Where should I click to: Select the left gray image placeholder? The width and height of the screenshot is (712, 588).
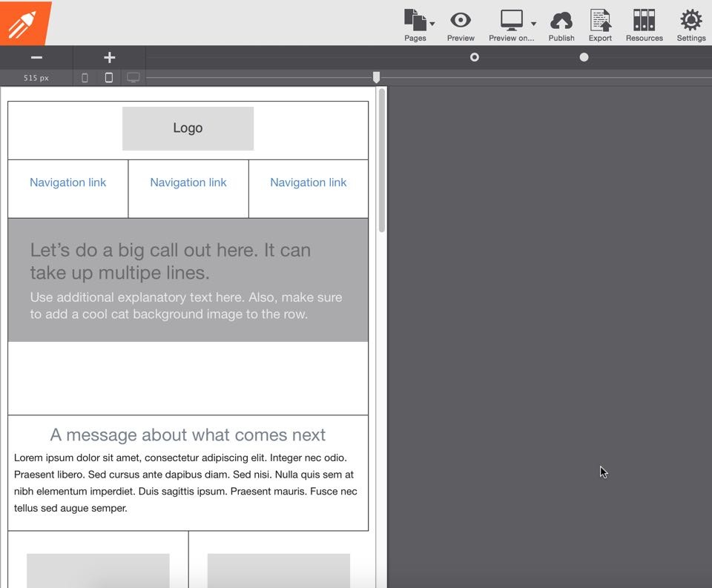[x=98, y=571]
